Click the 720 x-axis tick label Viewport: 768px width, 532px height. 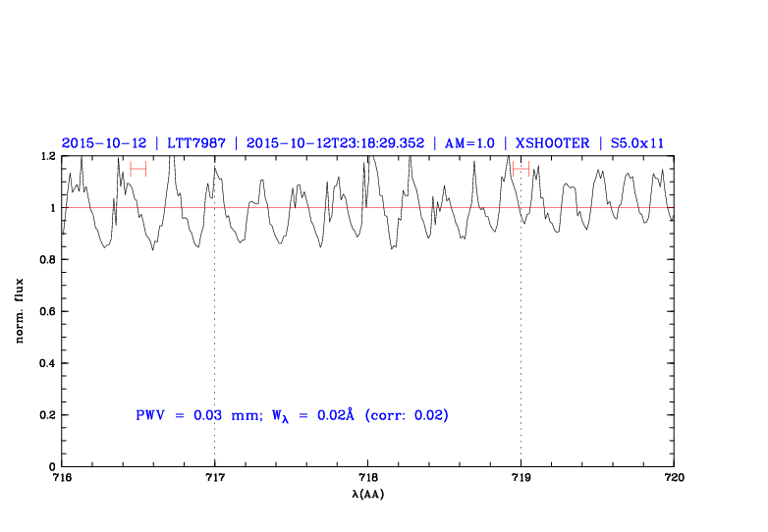[x=674, y=477]
